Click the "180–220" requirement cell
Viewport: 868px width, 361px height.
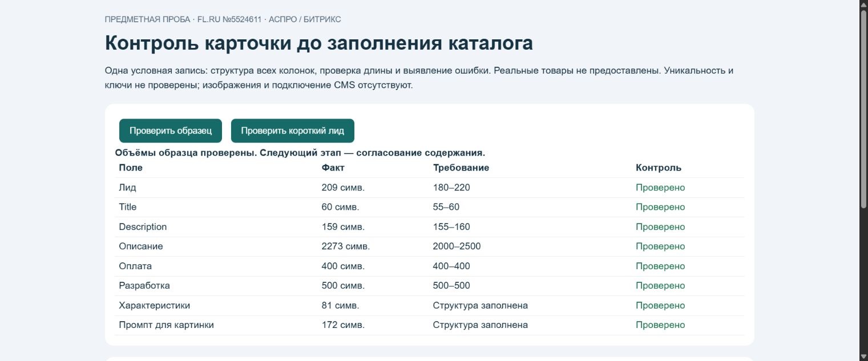coord(451,188)
